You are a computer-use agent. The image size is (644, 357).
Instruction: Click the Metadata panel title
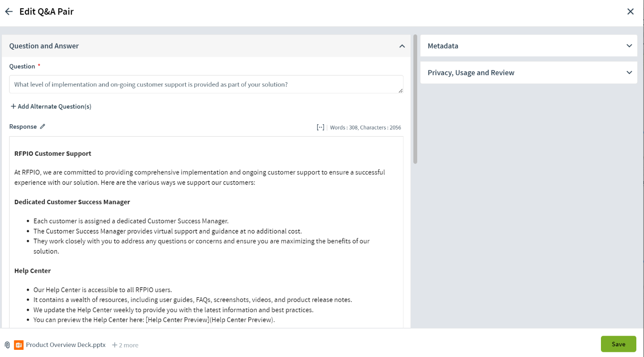443,46
